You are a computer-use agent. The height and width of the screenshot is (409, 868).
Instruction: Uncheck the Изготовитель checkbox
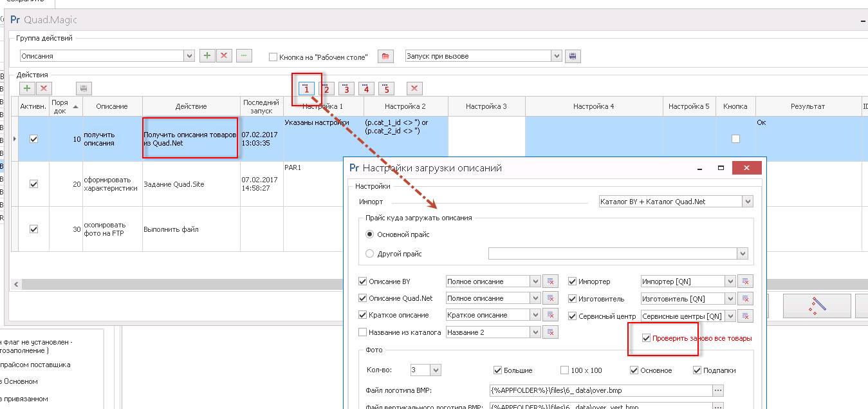573,299
